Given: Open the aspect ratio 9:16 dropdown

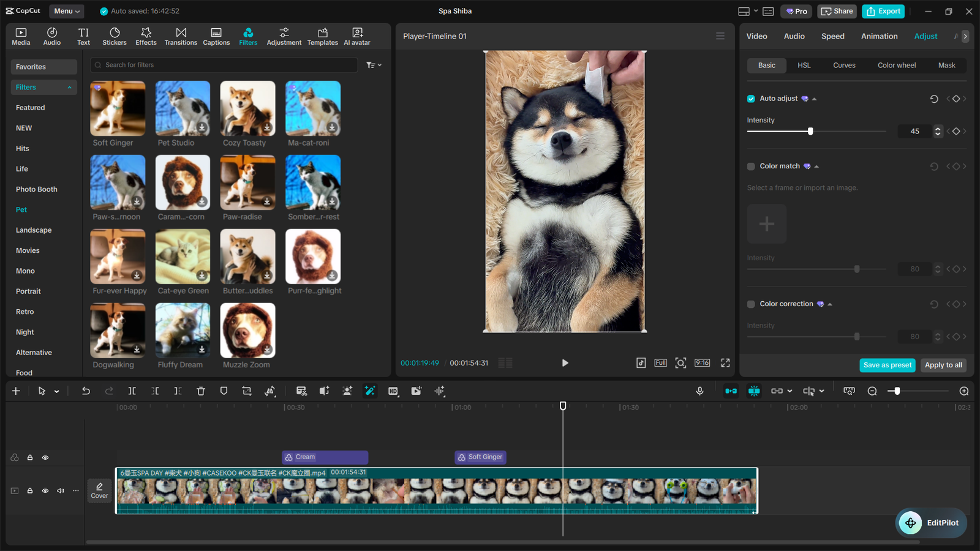Looking at the screenshot, I should click(x=702, y=362).
